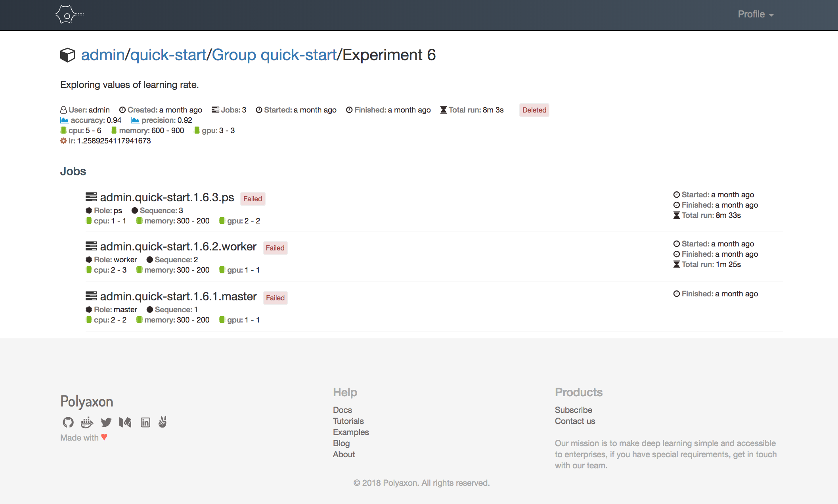This screenshot has height=504, width=838.
Task: Click the Deleted status badge
Action: (x=534, y=110)
